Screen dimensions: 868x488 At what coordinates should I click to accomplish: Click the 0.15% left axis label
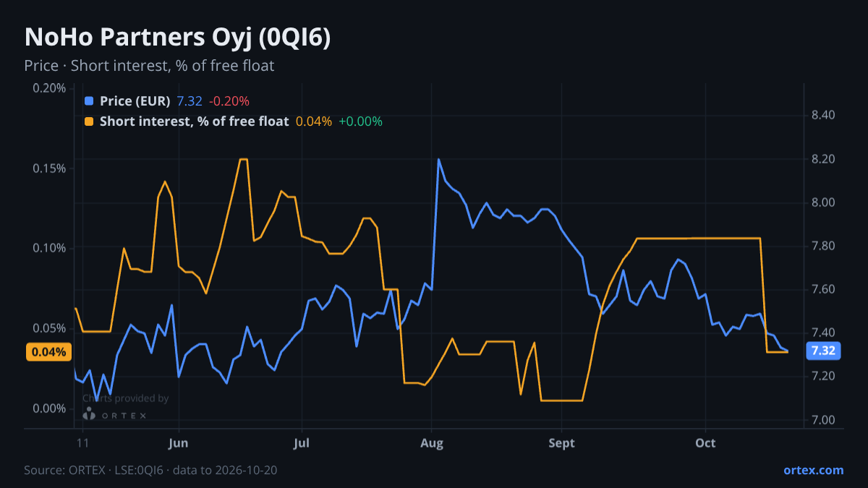[x=49, y=168]
